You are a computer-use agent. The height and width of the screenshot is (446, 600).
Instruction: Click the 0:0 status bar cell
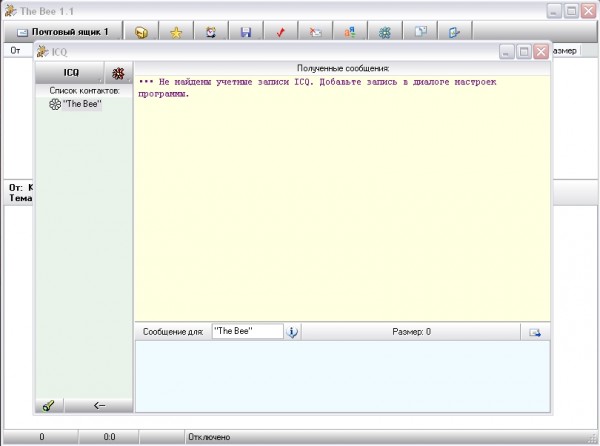[109, 437]
